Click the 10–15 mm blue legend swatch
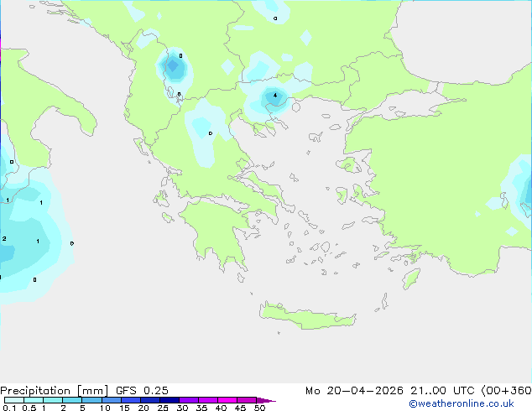The height and width of the screenshot is (411, 532). pos(112,400)
